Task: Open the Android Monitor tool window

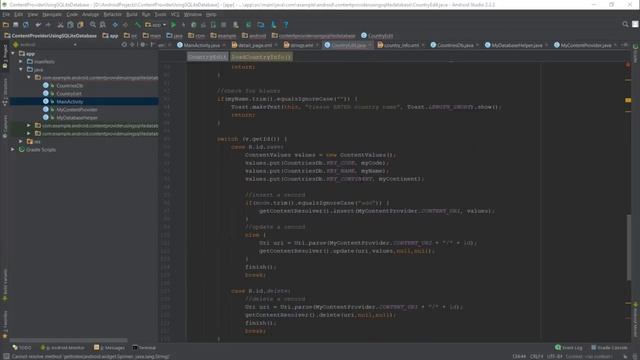Action: (62, 348)
